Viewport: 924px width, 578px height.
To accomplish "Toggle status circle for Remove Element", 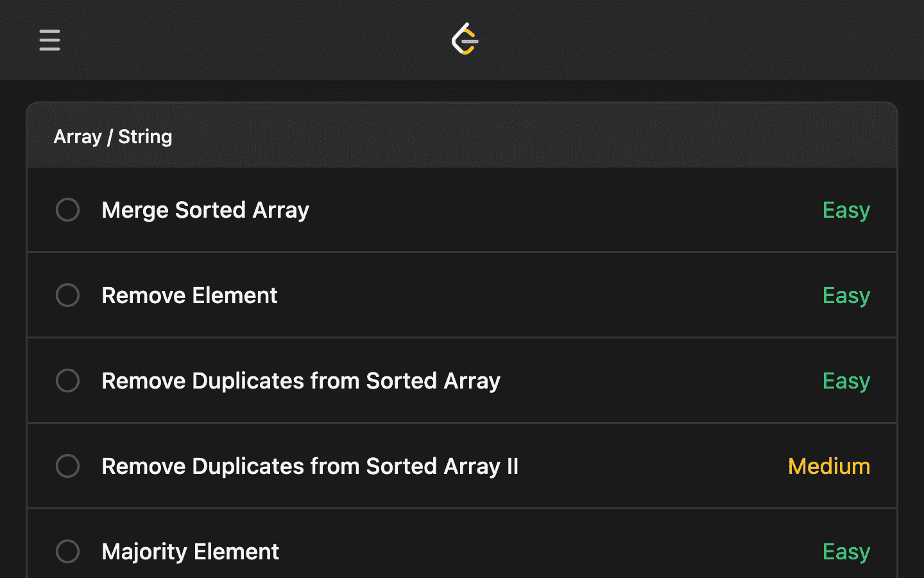I will [67, 295].
